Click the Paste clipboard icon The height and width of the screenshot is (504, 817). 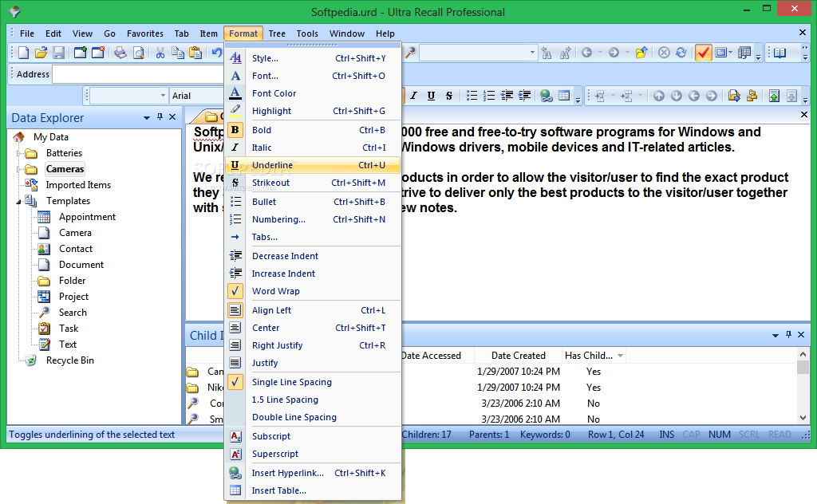coord(195,53)
